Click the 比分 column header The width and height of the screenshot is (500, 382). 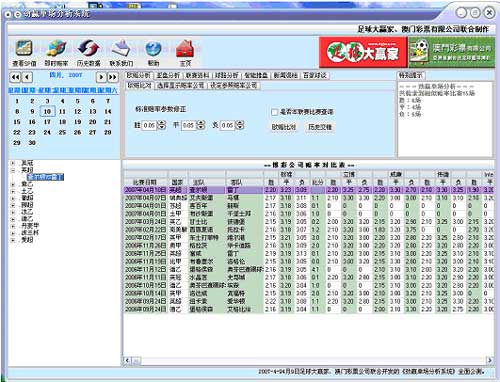click(x=318, y=182)
